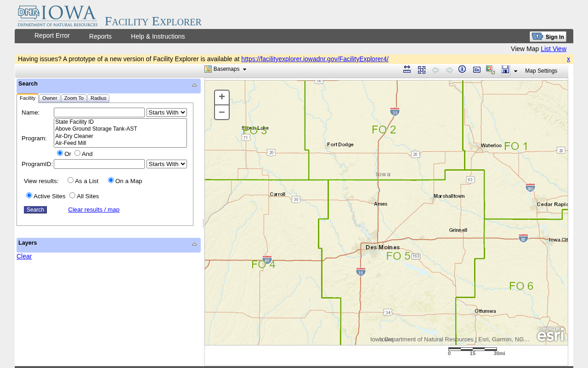Switch to the Zoom To tab
This screenshot has height=368, width=588.
tap(74, 98)
